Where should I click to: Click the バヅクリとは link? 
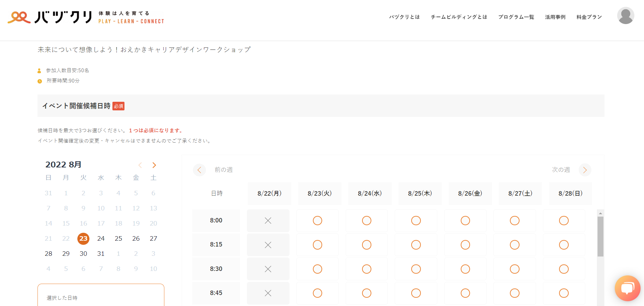[x=404, y=17]
